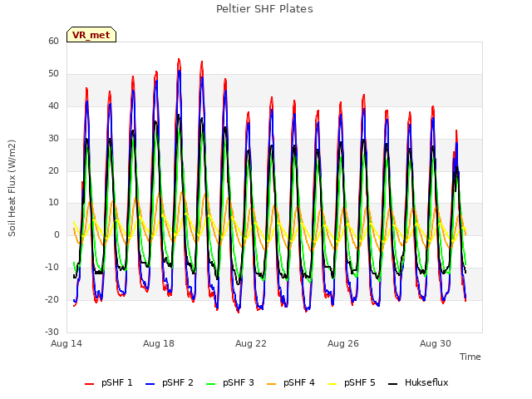Click the Aug 26 tick label
The image size is (532, 399).
pyautogui.click(x=343, y=343)
